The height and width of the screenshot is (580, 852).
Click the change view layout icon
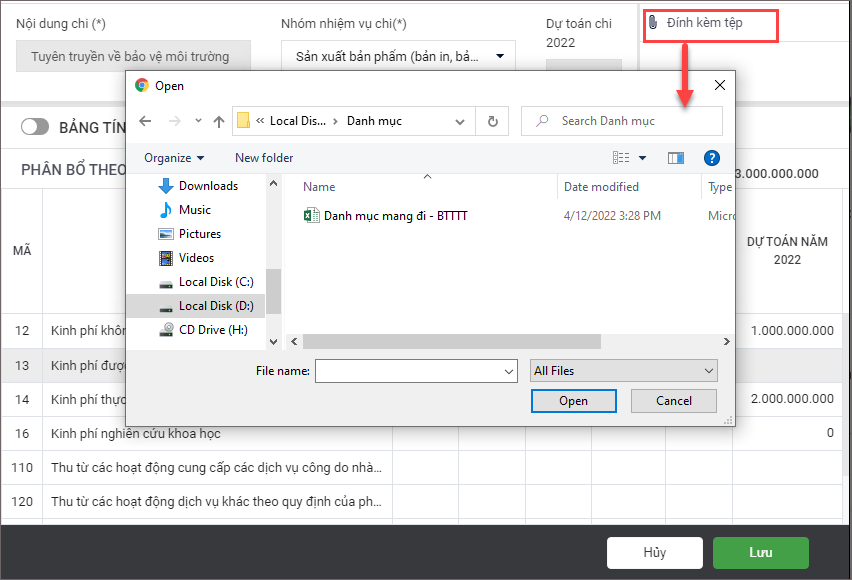tap(622, 158)
